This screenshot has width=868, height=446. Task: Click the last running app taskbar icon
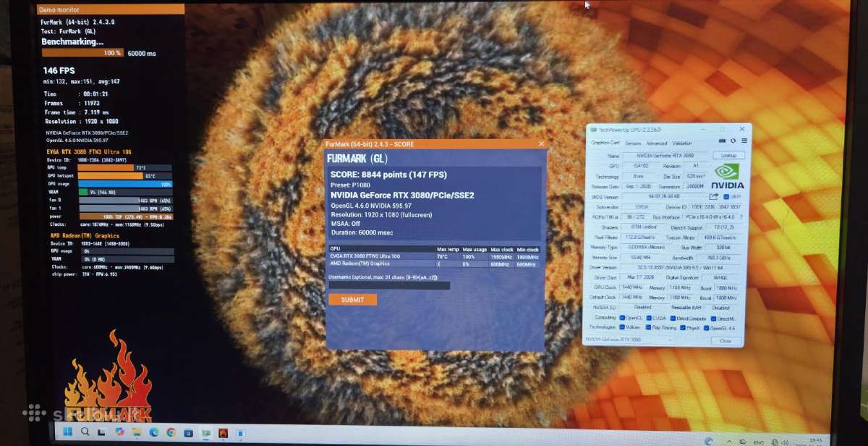240,432
